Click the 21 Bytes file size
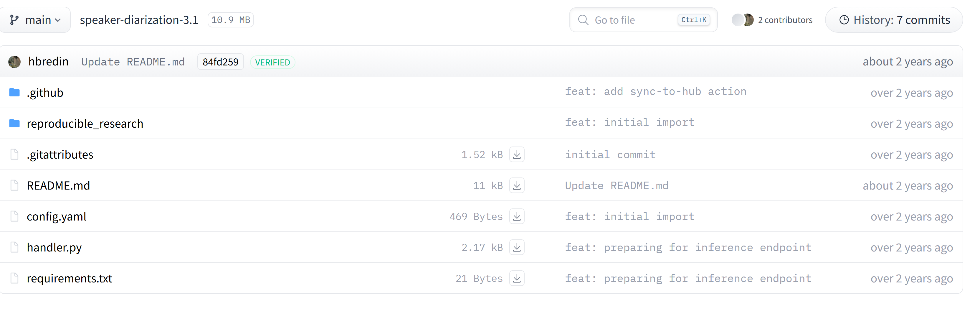This screenshot has width=980, height=324. click(x=479, y=278)
